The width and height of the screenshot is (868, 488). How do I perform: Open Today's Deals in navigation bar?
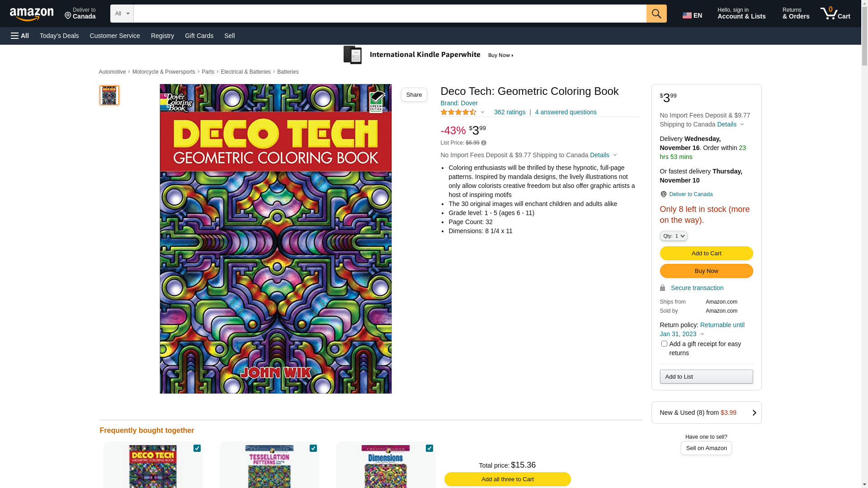(x=59, y=36)
